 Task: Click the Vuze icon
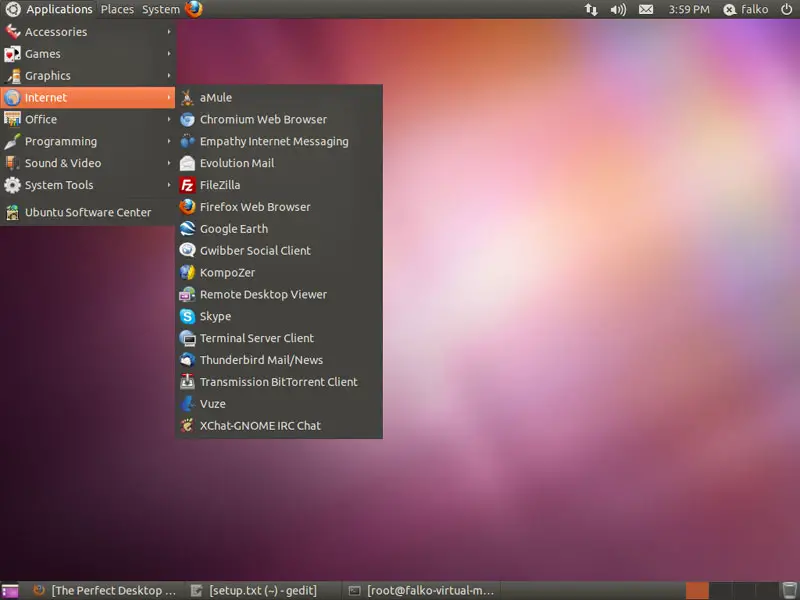[187, 404]
